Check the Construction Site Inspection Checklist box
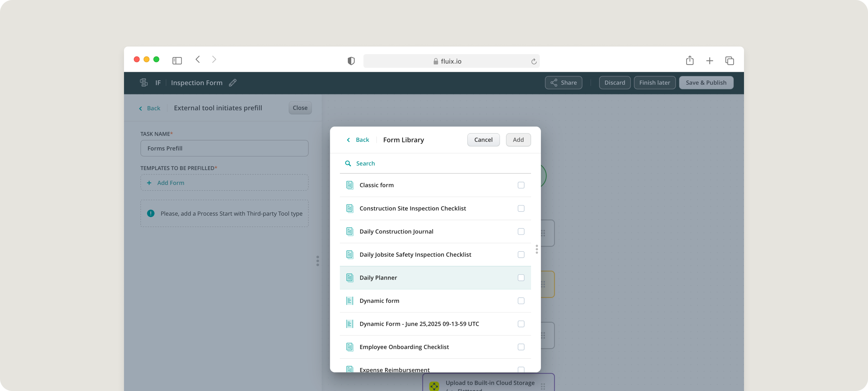 tap(521, 209)
